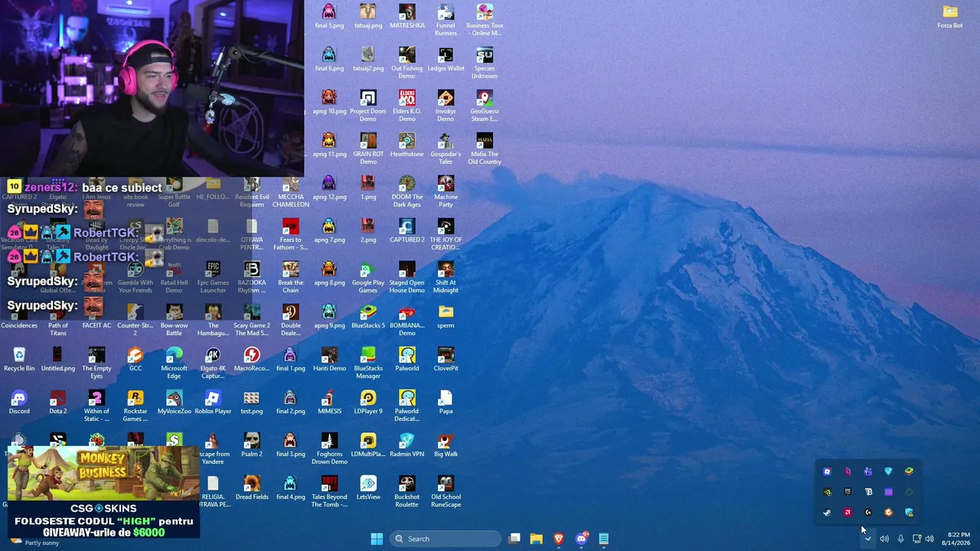Screen dimensions: 980x551
Task: Select the MyVoiceZoo desktop shortcut
Action: click(x=174, y=403)
